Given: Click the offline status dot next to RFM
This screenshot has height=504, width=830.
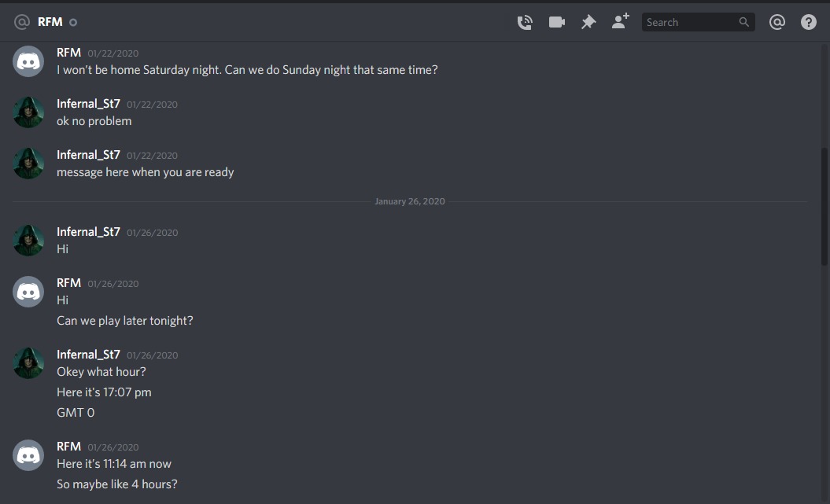Looking at the screenshot, I should [x=73, y=23].
